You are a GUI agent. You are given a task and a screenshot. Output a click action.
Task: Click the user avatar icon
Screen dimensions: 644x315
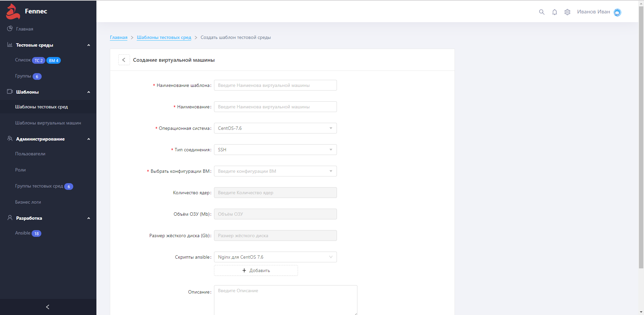(617, 12)
